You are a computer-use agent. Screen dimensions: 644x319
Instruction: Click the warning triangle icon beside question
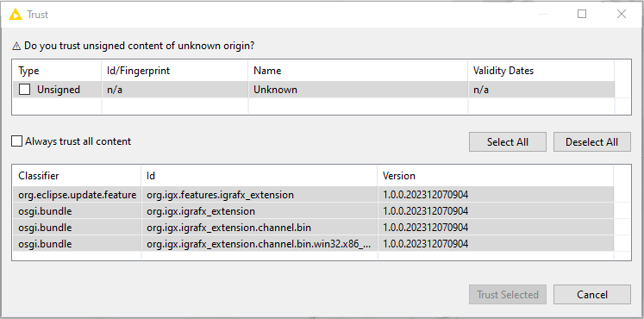tap(16, 46)
